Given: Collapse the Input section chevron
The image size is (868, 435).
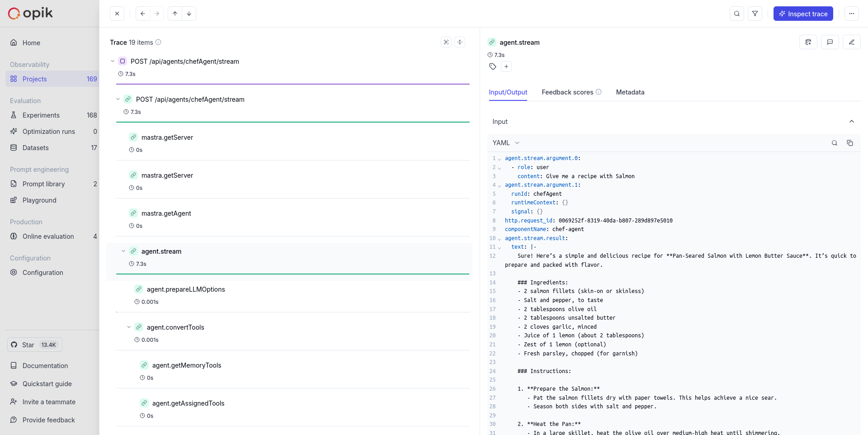Looking at the screenshot, I should coord(851,122).
